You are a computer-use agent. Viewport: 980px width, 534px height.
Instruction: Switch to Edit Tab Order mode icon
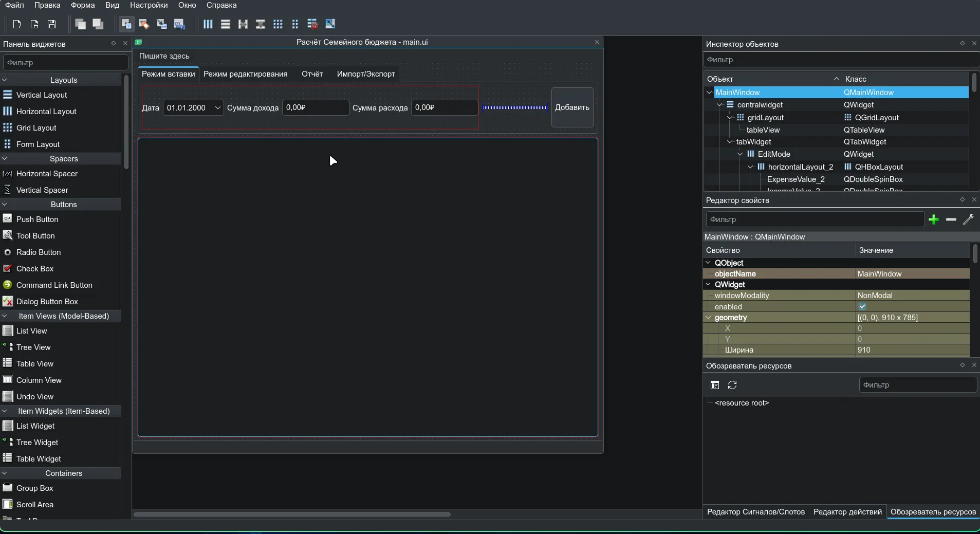[179, 24]
